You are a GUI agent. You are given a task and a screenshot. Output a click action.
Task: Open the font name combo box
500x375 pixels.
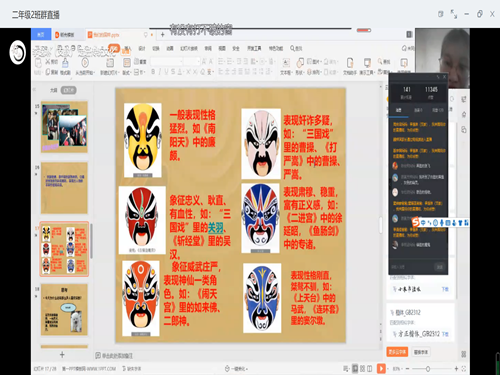167,61
